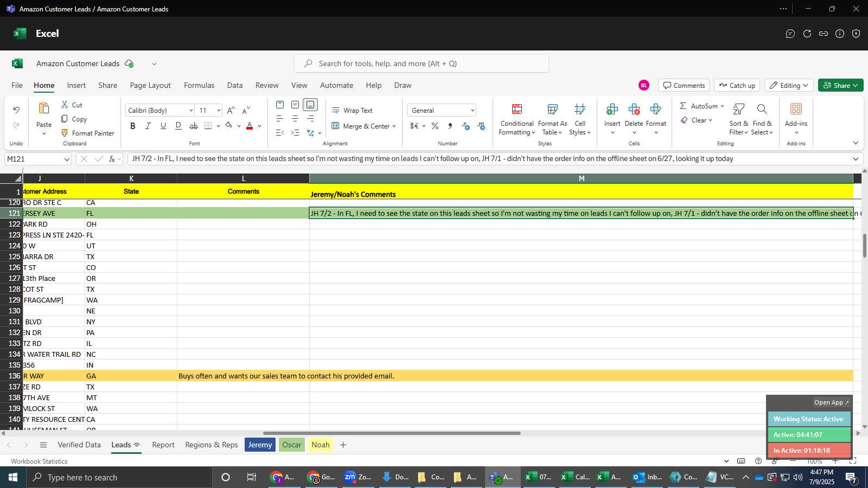This screenshot has height=488, width=868.
Task: Open Format As Table gallery
Action: [x=552, y=119]
